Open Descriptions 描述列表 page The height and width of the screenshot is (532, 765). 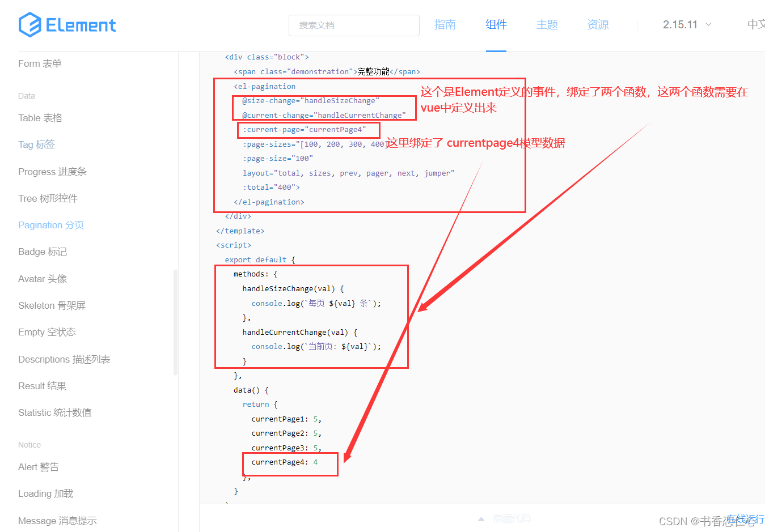(x=64, y=359)
